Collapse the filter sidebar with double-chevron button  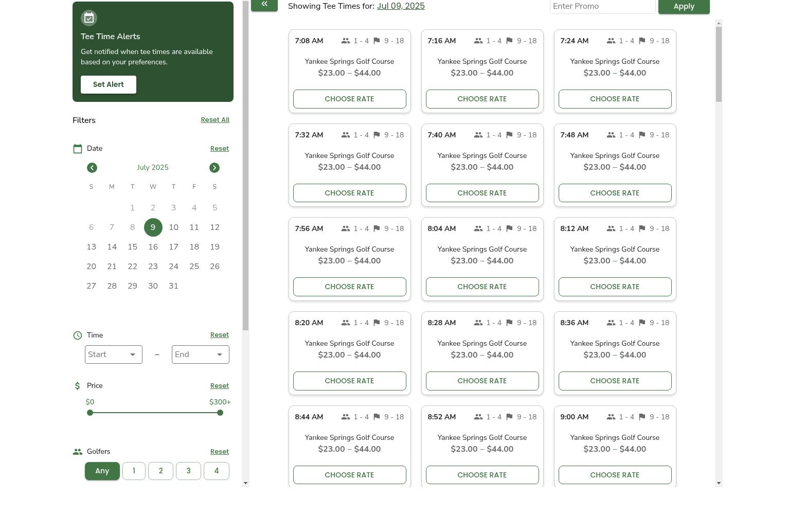click(x=264, y=5)
